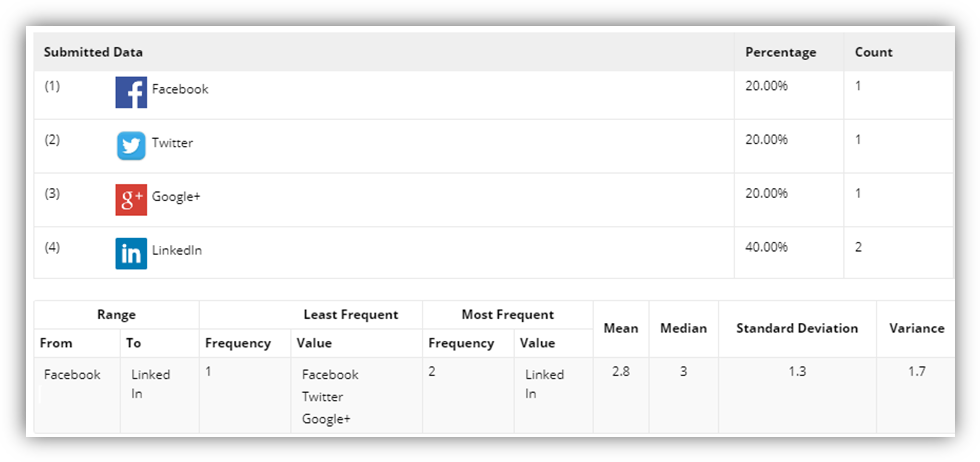980x462 pixels.
Task: Click the Standard Deviation column header
Action: click(797, 328)
